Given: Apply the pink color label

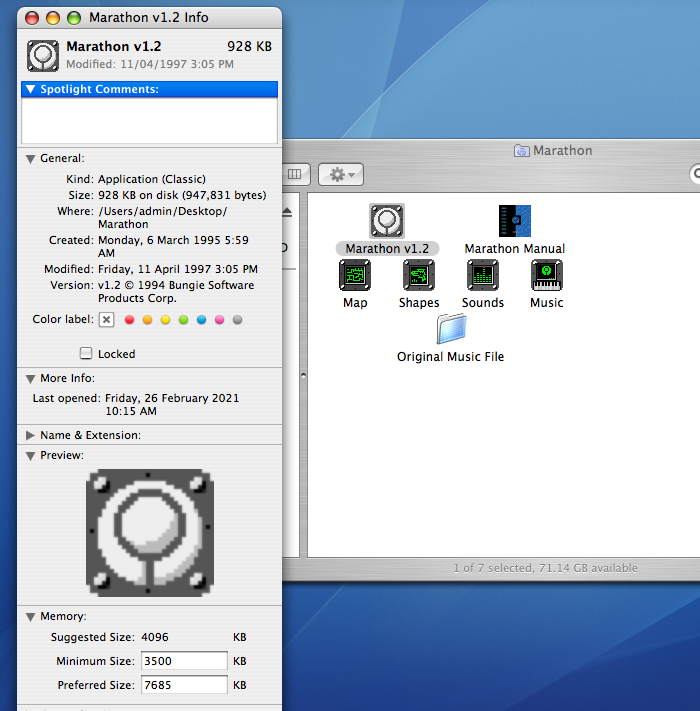Looking at the screenshot, I should pyautogui.click(x=219, y=320).
